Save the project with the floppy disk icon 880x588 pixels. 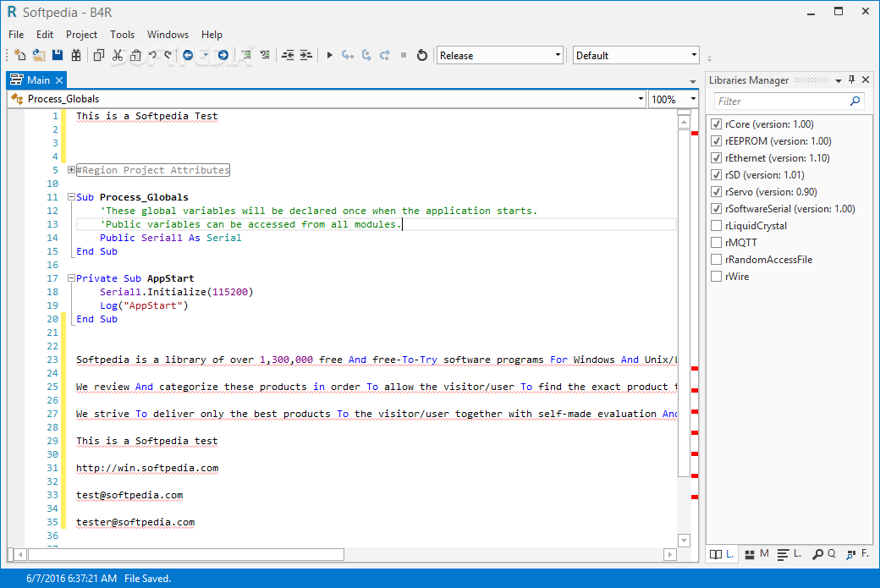58,55
